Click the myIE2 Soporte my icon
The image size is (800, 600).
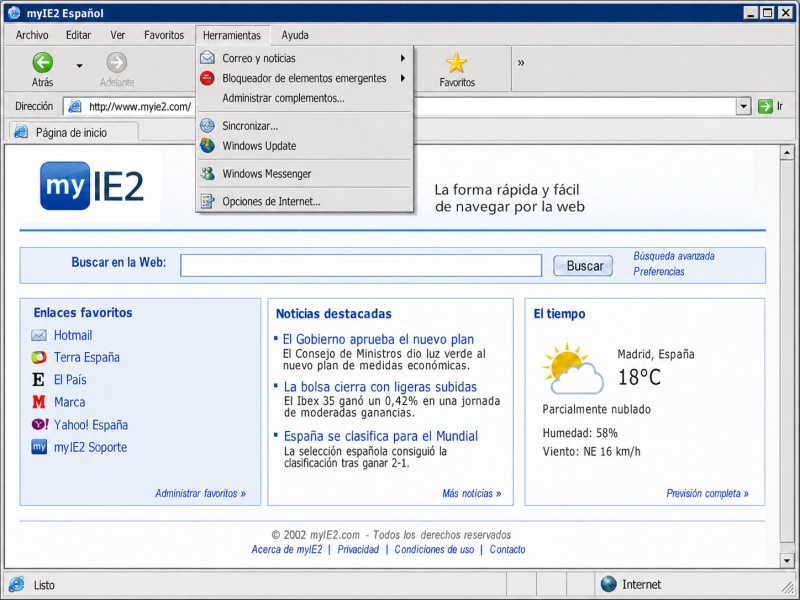pos(39,447)
